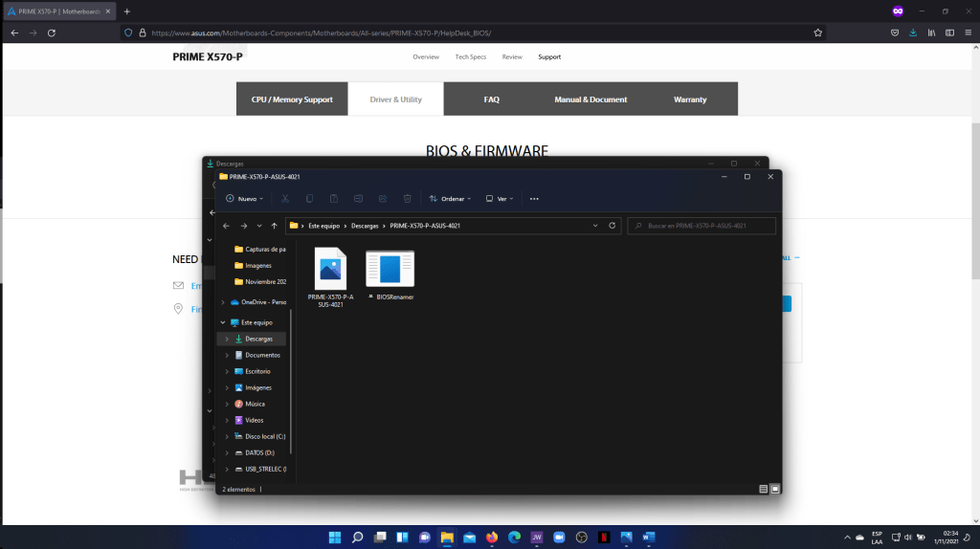Switch to large icons view in status bar

(775, 489)
